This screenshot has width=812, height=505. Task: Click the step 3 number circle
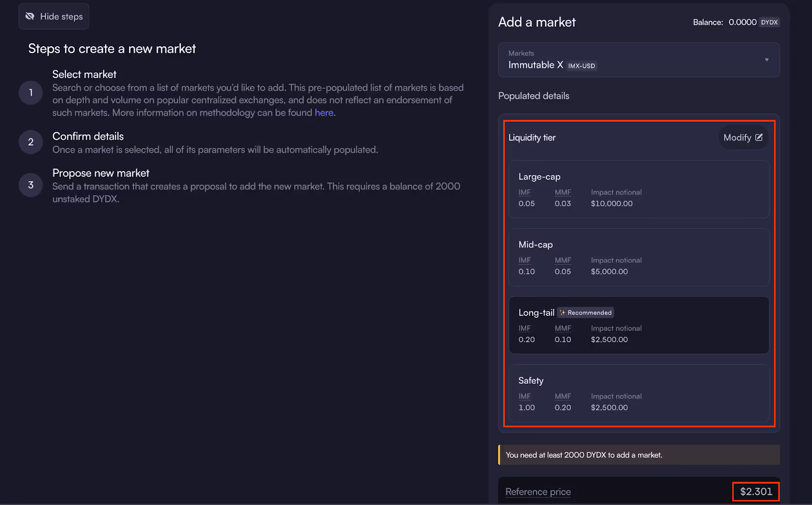(31, 185)
